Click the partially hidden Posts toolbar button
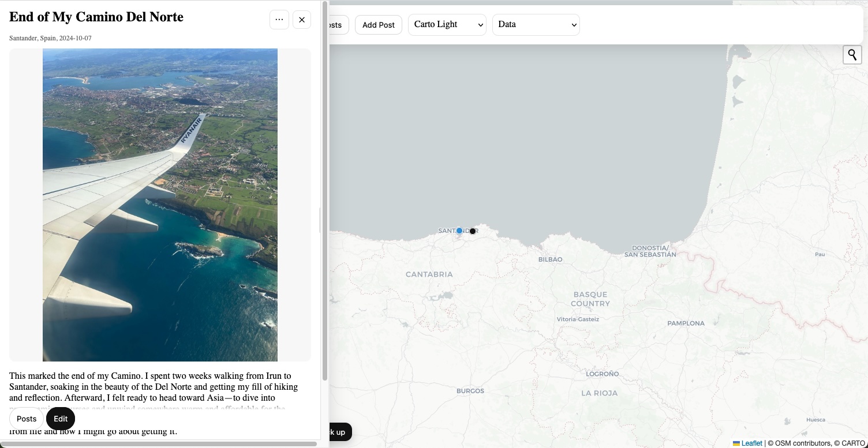868x448 pixels. [338, 25]
